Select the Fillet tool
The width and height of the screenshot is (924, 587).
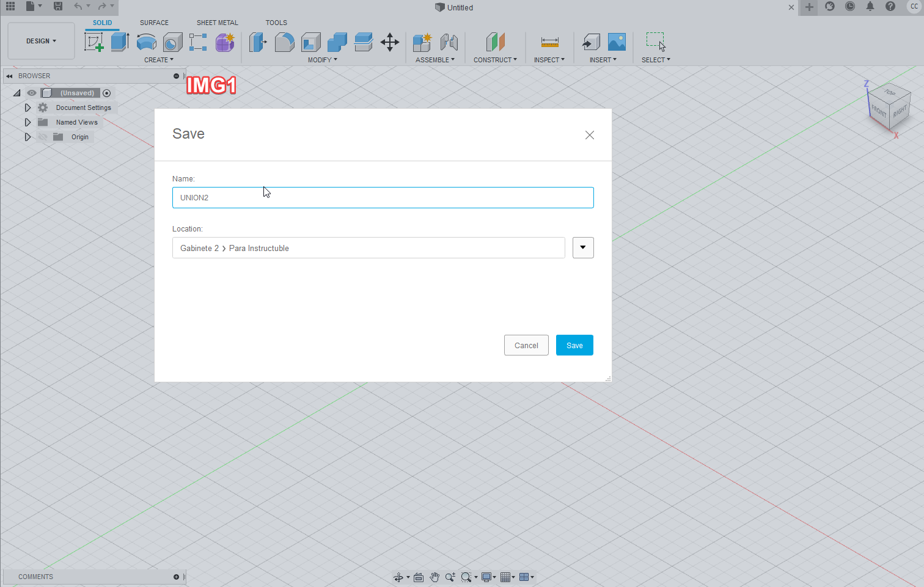pyautogui.click(x=284, y=42)
